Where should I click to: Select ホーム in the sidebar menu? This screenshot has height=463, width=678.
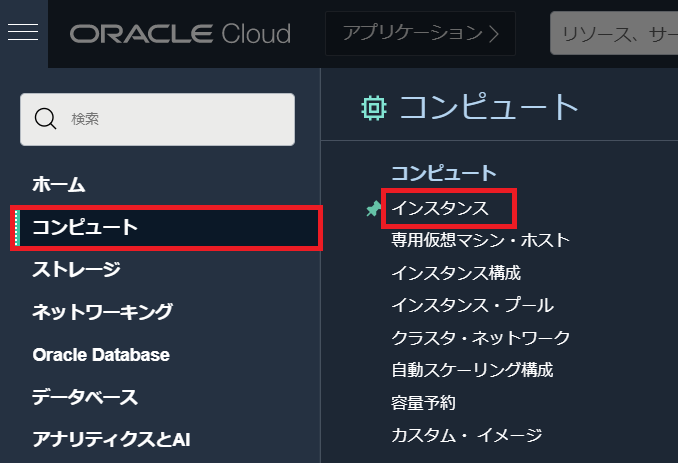pos(59,184)
